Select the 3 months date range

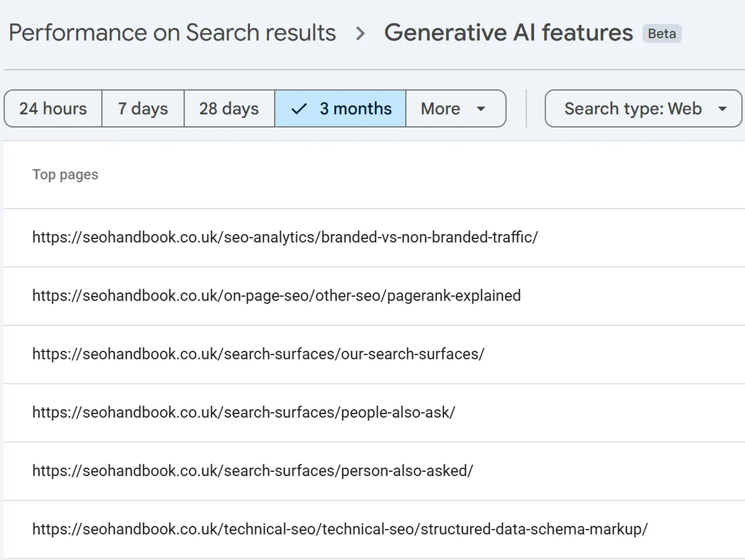pyautogui.click(x=340, y=109)
